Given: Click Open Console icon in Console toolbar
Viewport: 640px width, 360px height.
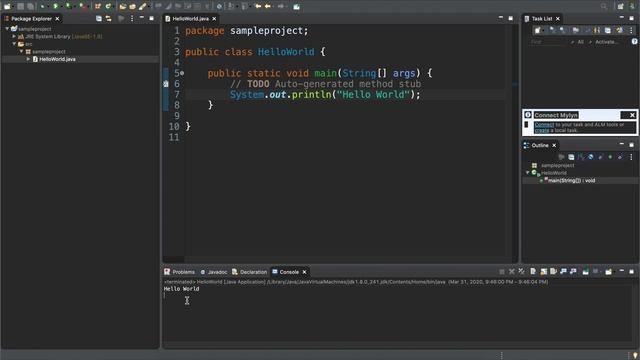Looking at the screenshot, I should pyautogui.click(x=608, y=272).
